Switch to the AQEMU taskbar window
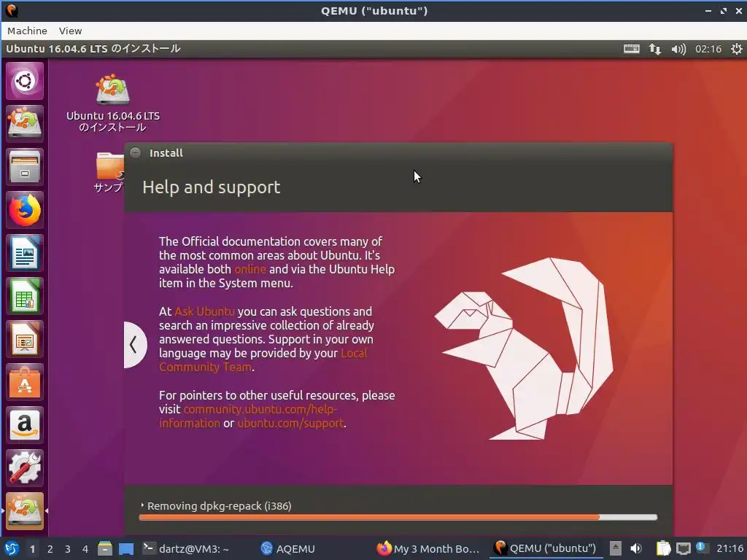The image size is (747, 560). pyautogui.click(x=288, y=548)
